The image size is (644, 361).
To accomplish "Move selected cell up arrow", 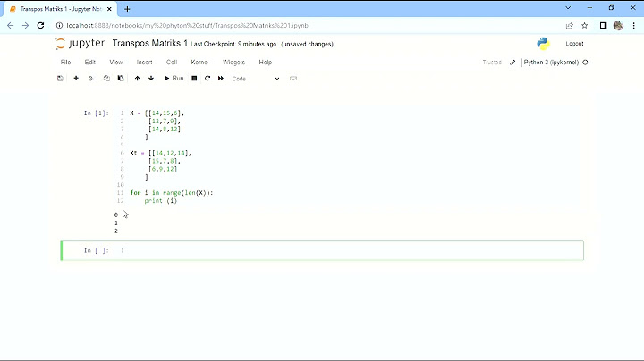I will [x=137, y=79].
